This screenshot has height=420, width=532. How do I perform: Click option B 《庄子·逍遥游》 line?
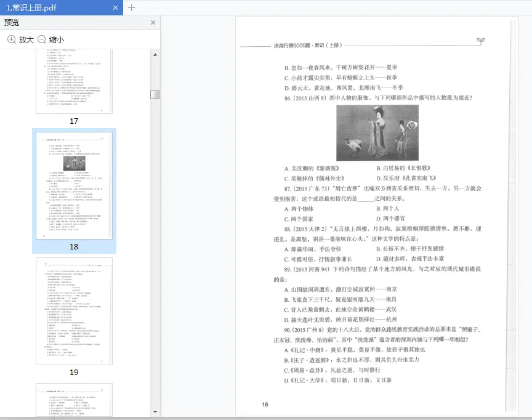click(x=352, y=360)
